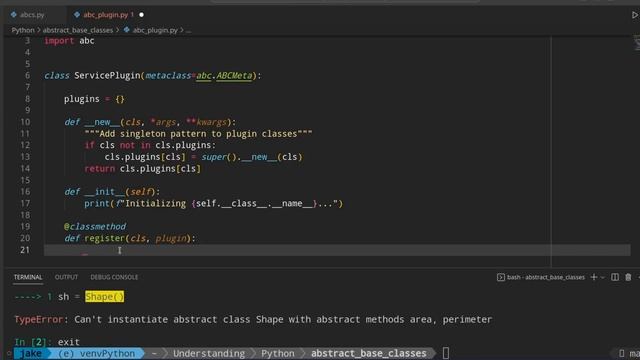Click the @classmethod decorator

point(95,226)
